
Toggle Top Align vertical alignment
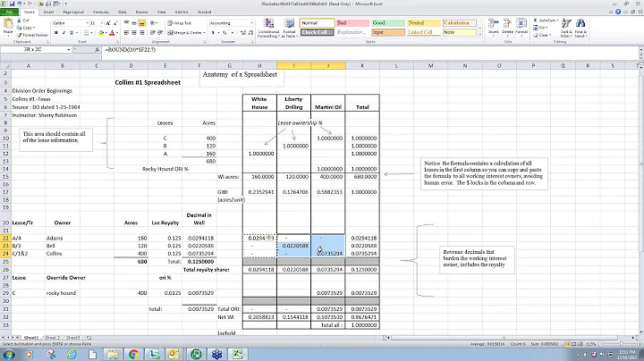pos(126,23)
